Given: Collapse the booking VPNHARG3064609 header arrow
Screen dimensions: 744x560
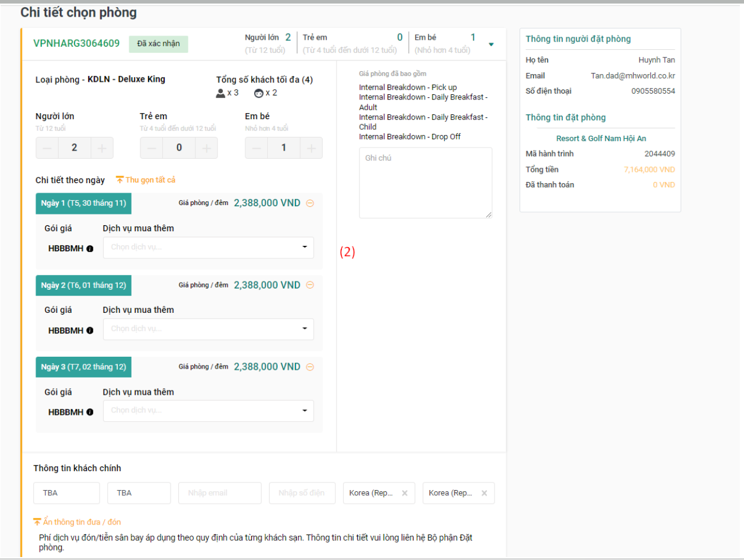Looking at the screenshot, I should click(491, 44).
